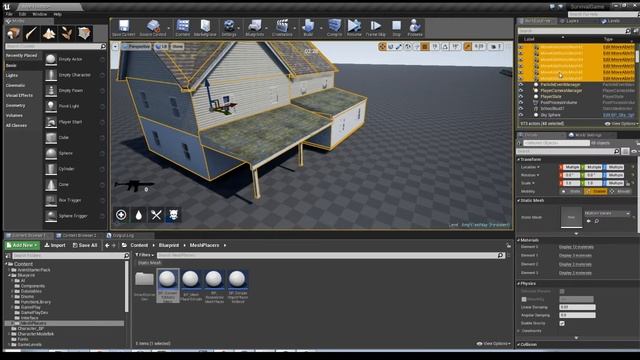640x360 pixels.
Task: Open the Help menu
Action: (x=58, y=14)
